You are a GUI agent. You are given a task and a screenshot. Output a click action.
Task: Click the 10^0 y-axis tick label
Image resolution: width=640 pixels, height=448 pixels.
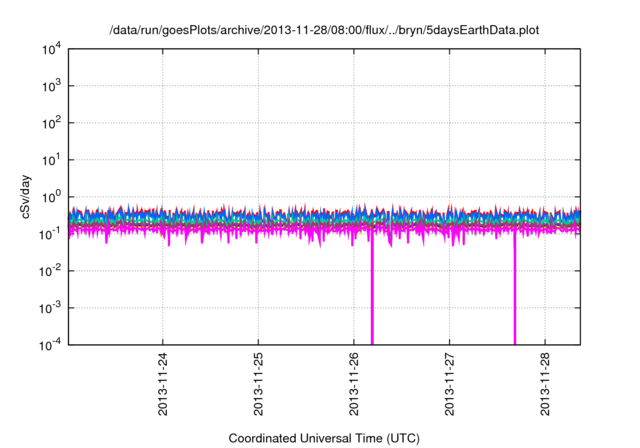[49, 197]
